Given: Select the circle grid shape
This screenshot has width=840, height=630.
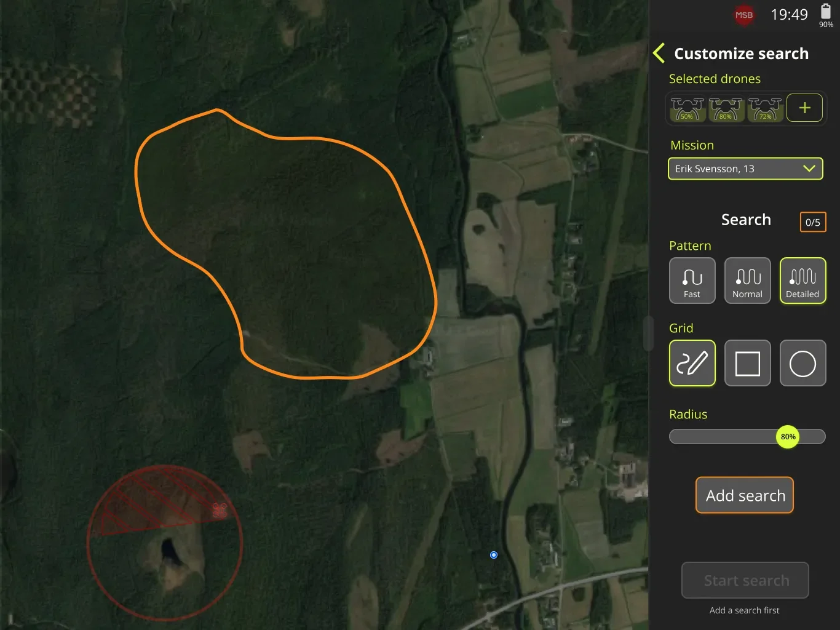Looking at the screenshot, I should pyautogui.click(x=803, y=363).
